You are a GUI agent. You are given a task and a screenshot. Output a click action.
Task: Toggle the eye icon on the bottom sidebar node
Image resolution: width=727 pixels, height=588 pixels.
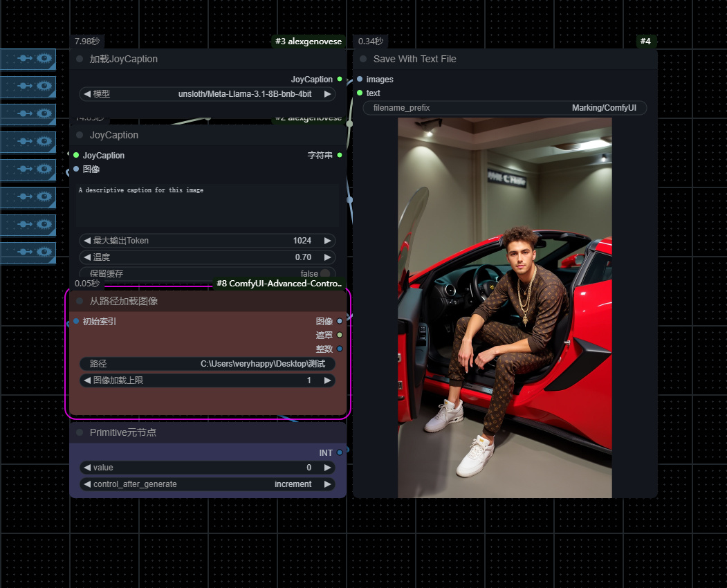pos(43,252)
